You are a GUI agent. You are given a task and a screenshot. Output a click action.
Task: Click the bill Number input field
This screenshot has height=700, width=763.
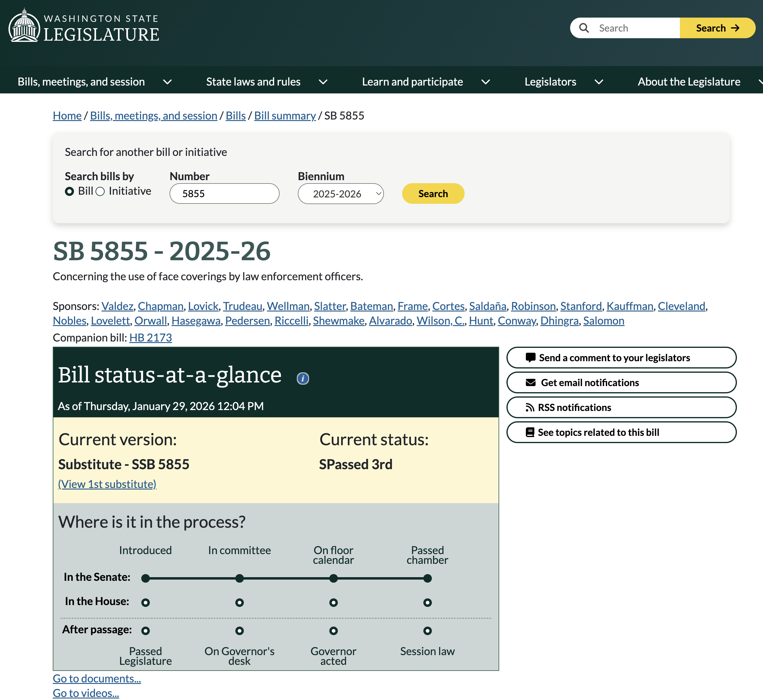pyautogui.click(x=224, y=194)
